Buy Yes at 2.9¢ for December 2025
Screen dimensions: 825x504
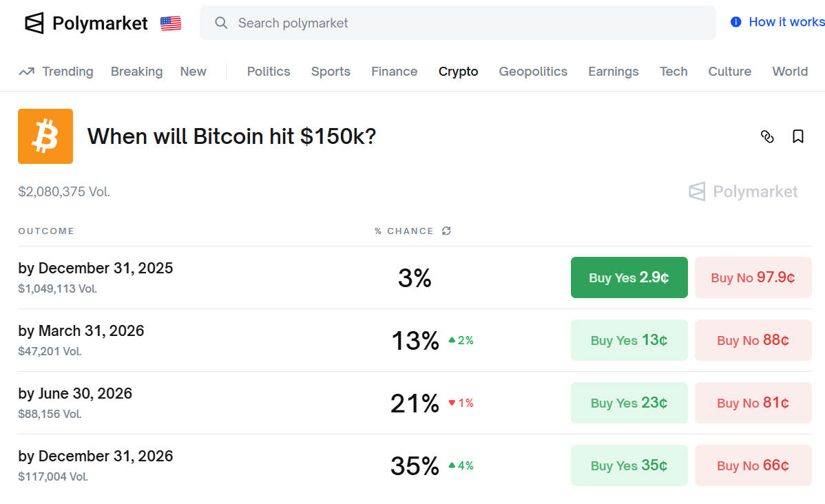(x=629, y=277)
